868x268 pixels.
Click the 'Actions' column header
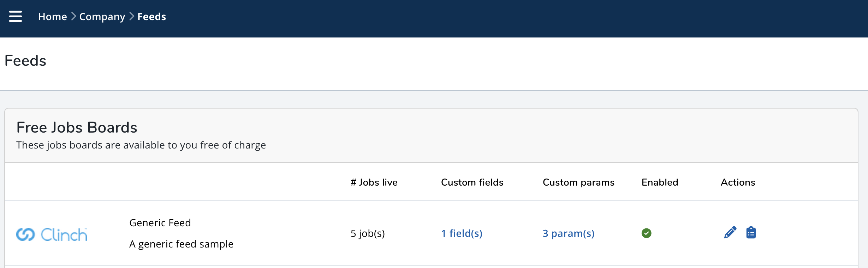click(738, 182)
